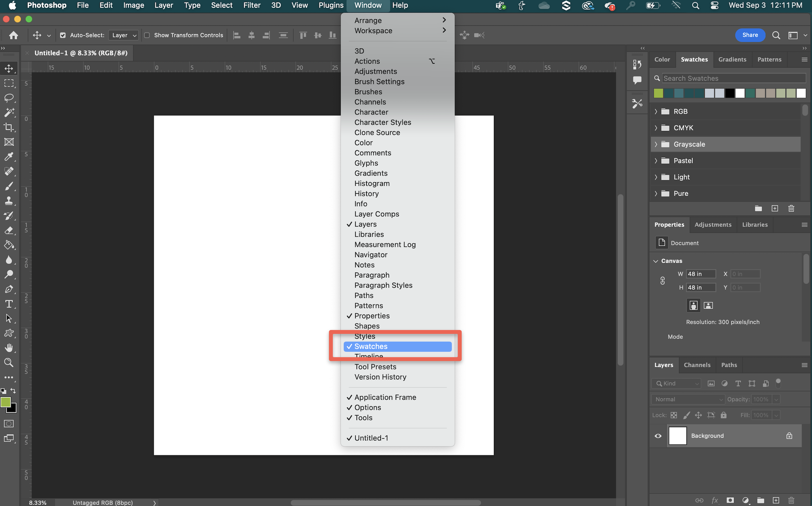
Task: Select the Clone Stamp tool
Action: [x=9, y=201]
